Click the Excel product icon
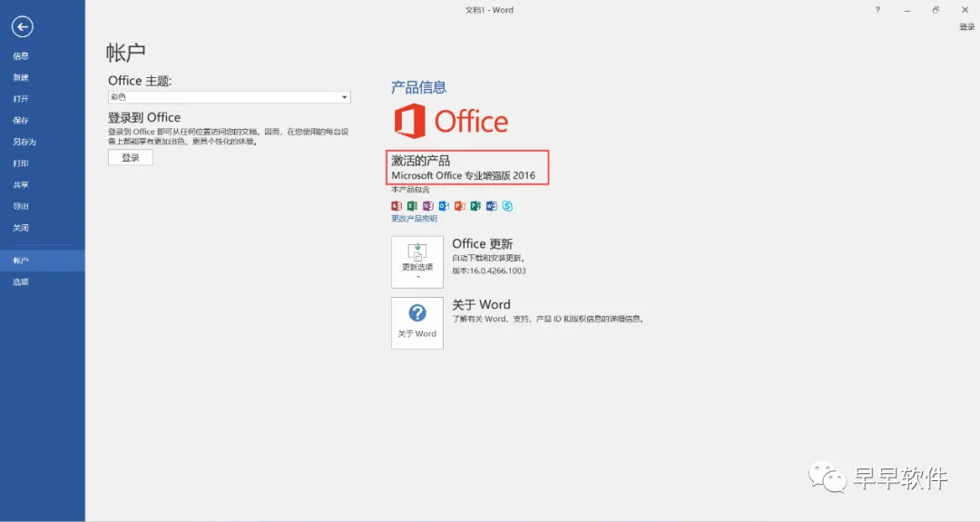The height and width of the screenshot is (522, 980). (412, 206)
